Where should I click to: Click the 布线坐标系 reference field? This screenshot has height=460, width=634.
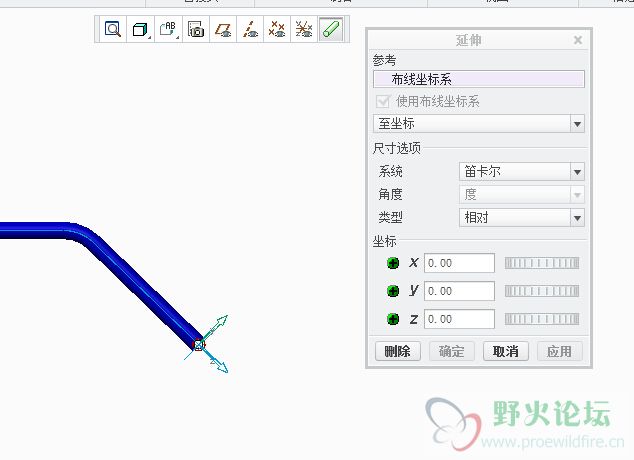click(479, 79)
